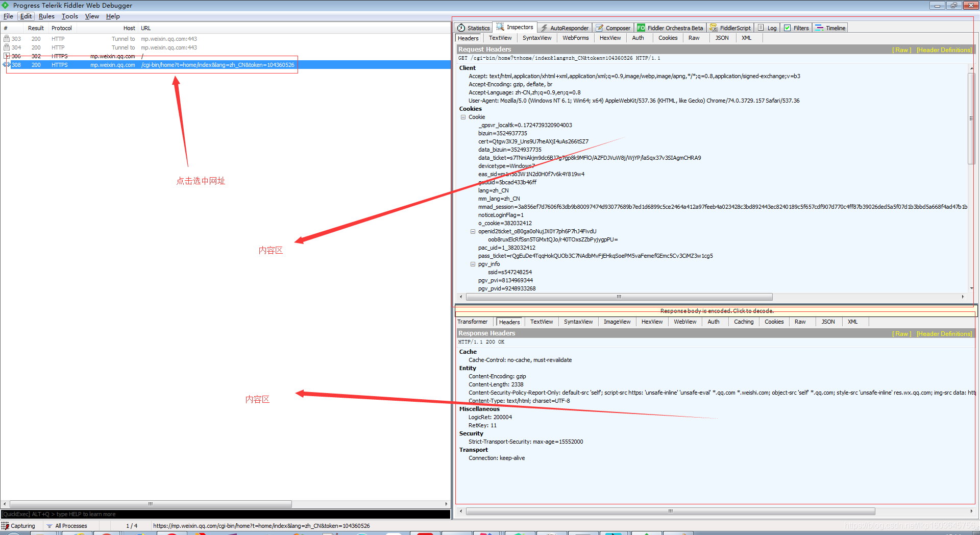Click the Log document icon
The height and width of the screenshot is (535, 980).
pyautogui.click(x=761, y=28)
